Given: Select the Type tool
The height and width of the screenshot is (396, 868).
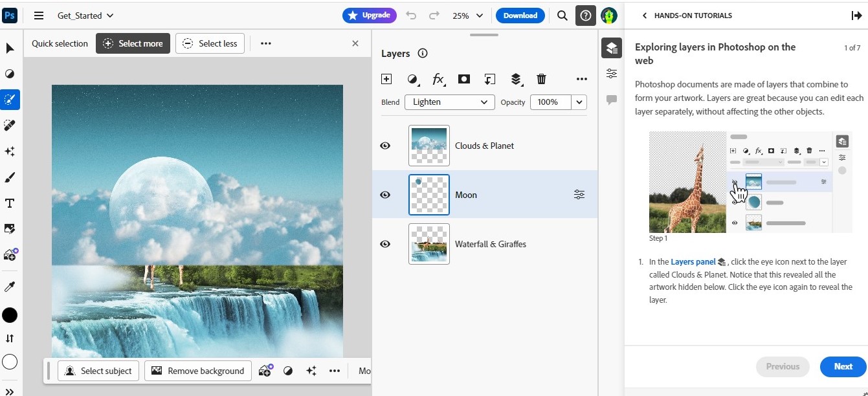Looking at the screenshot, I should pos(10,203).
